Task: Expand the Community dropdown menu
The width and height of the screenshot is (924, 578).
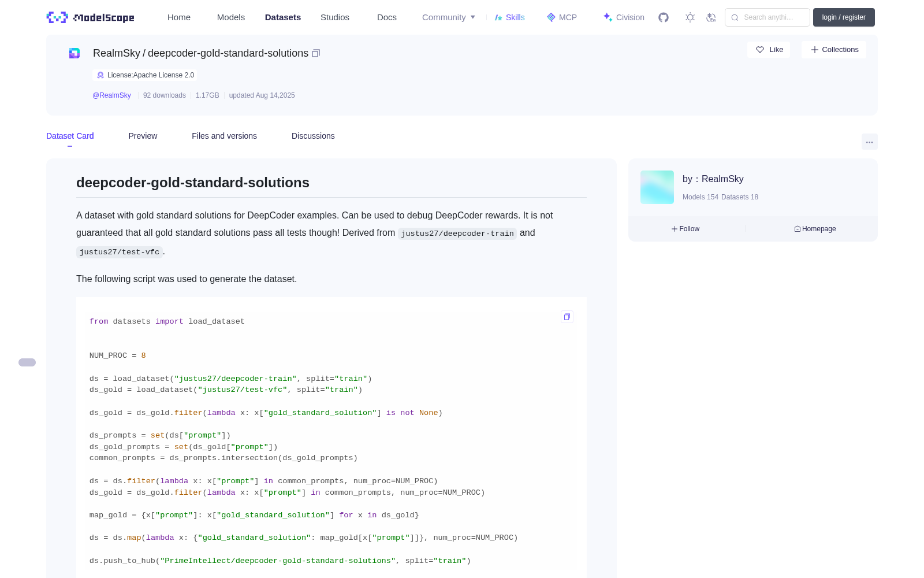Action: tap(449, 17)
